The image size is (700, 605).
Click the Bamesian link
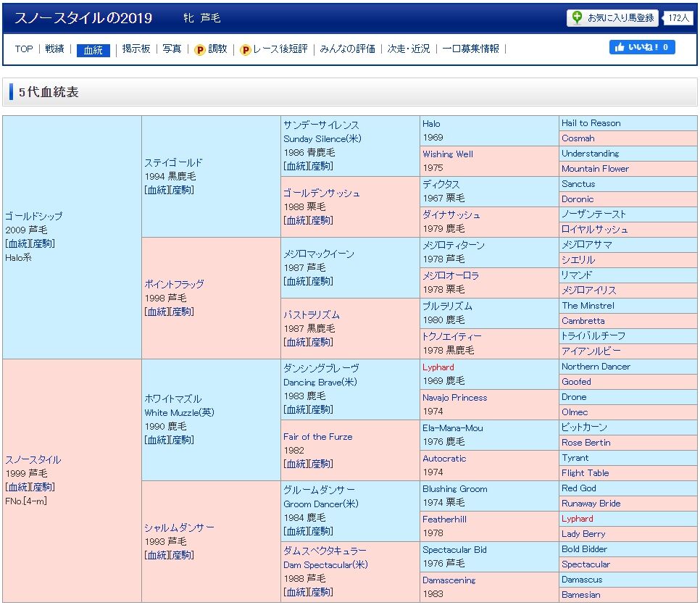pyautogui.click(x=581, y=594)
